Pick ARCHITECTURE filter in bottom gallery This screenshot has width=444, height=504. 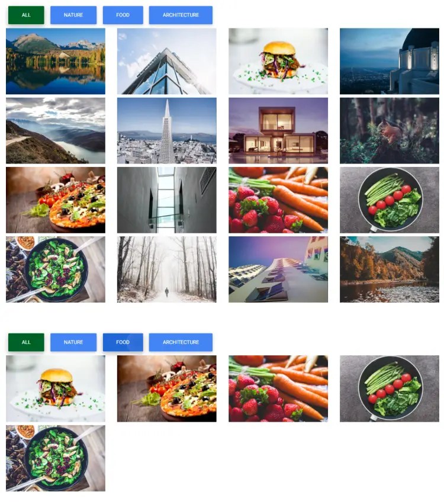point(181,342)
